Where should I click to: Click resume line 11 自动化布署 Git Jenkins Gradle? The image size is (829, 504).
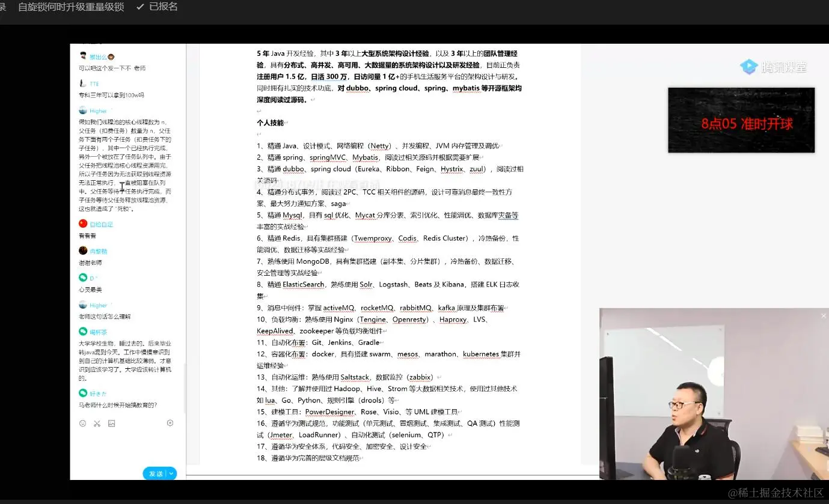(320, 342)
